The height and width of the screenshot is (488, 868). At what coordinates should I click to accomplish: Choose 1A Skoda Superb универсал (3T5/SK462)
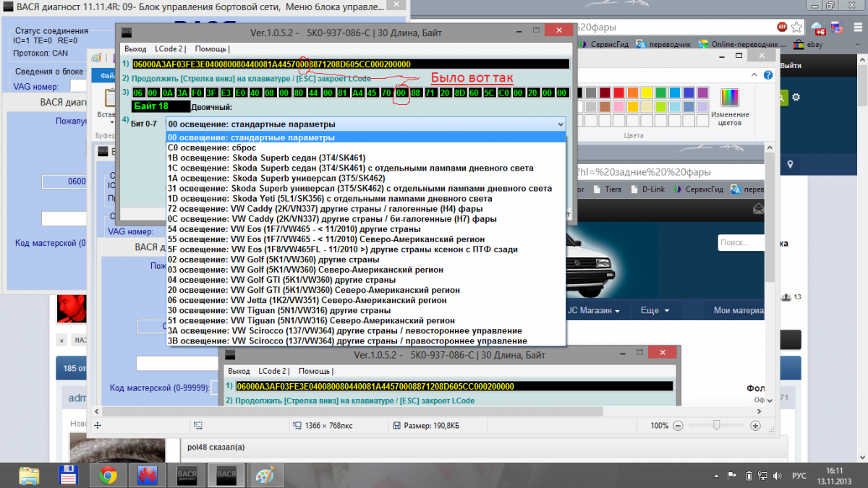[365, 178]
